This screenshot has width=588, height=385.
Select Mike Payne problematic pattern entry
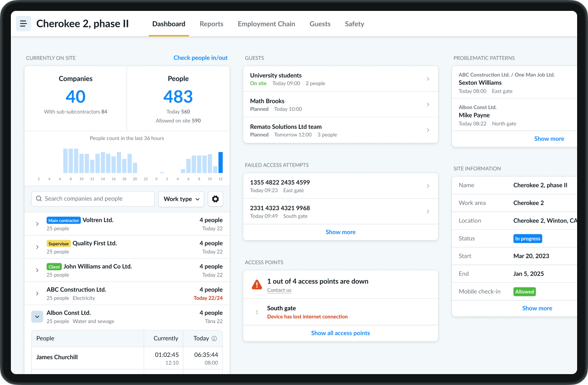click(x=514, y=115)
